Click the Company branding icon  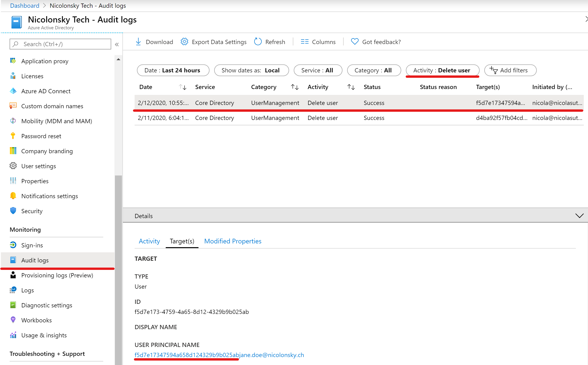pyautogui.click(x=13, y=151)
